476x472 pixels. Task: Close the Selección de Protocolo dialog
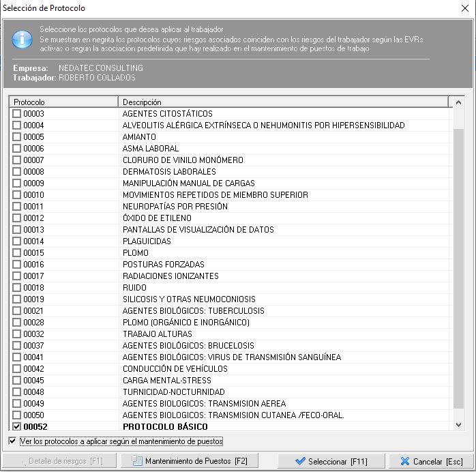(465, 8)
